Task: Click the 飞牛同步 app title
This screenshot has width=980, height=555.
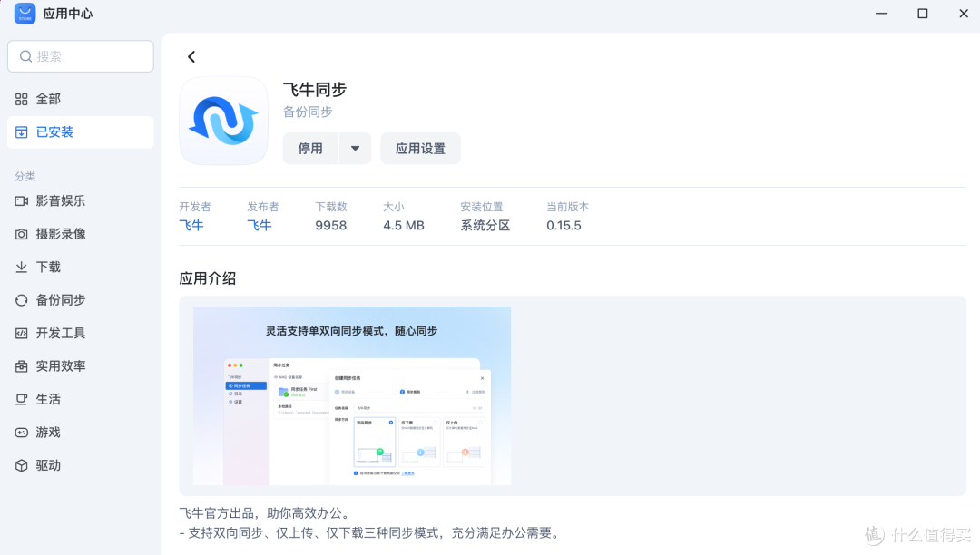Action: [314, 90]
